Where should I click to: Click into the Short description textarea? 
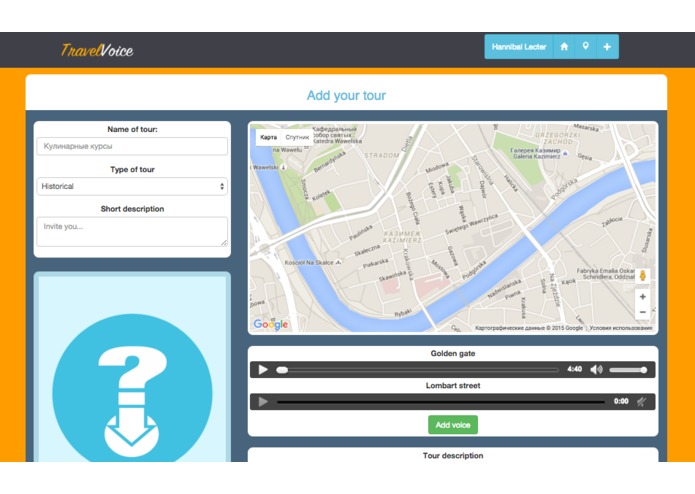tap(132, 231)
